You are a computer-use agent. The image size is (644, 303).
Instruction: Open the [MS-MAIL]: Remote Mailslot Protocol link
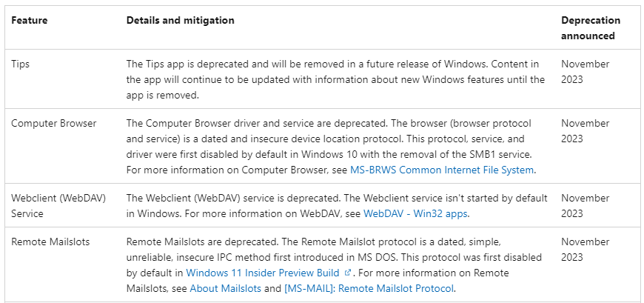(369, 288)
